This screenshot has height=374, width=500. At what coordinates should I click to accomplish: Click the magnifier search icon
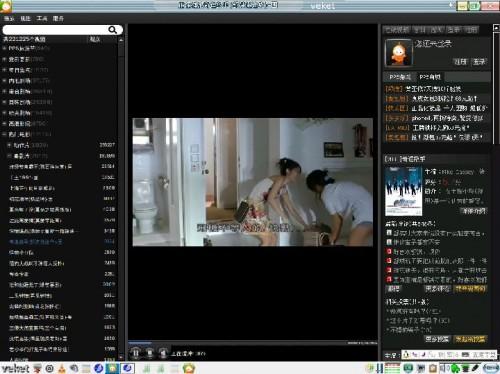(113, 30)
